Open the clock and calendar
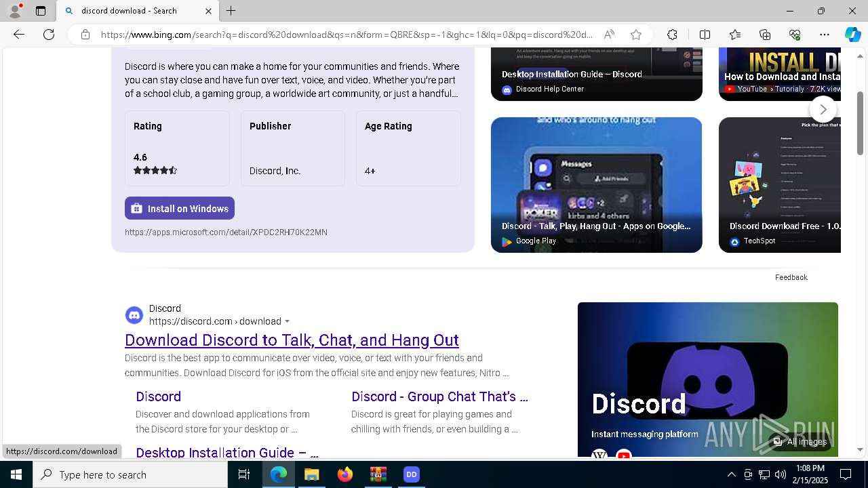Image resolution: width=868 pixels, height=488 pixels. click(810, 474)
